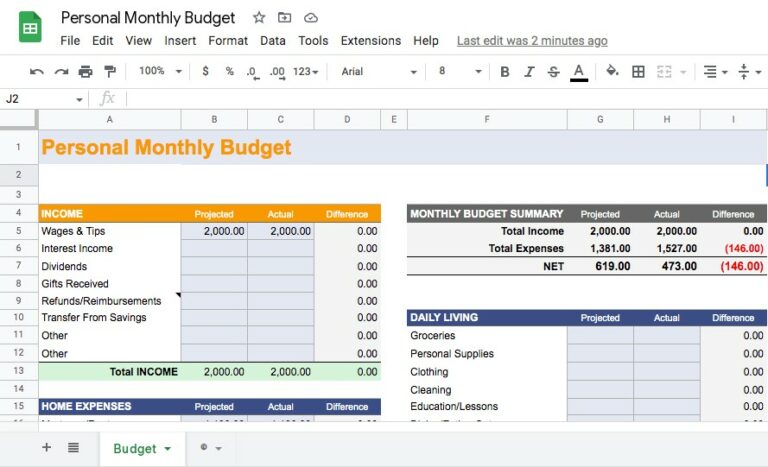
Task: Open the Arial font dropdown
Action: tap(379, 72)
